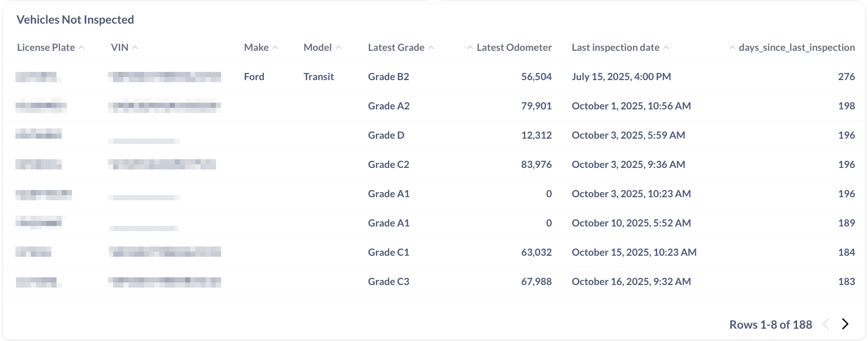Select the Ford make cell
868x341 pixels.
coord(254,77)
